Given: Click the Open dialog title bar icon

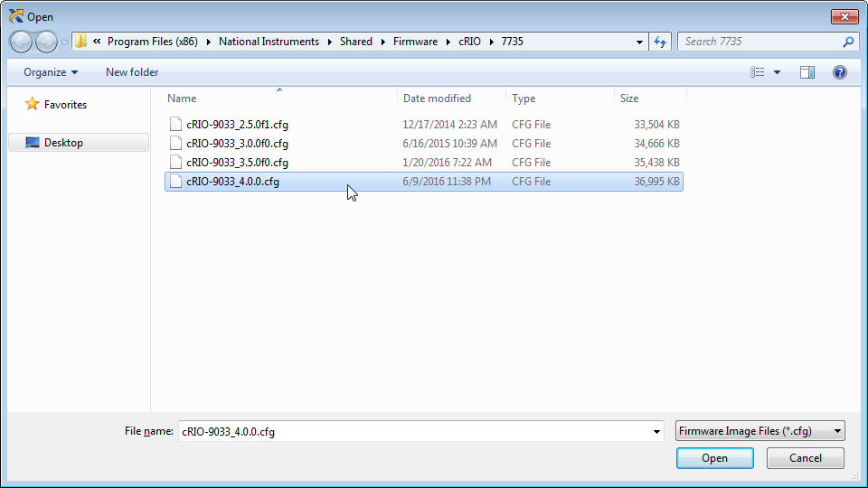Looking at the screenshot, I should 16,16.
